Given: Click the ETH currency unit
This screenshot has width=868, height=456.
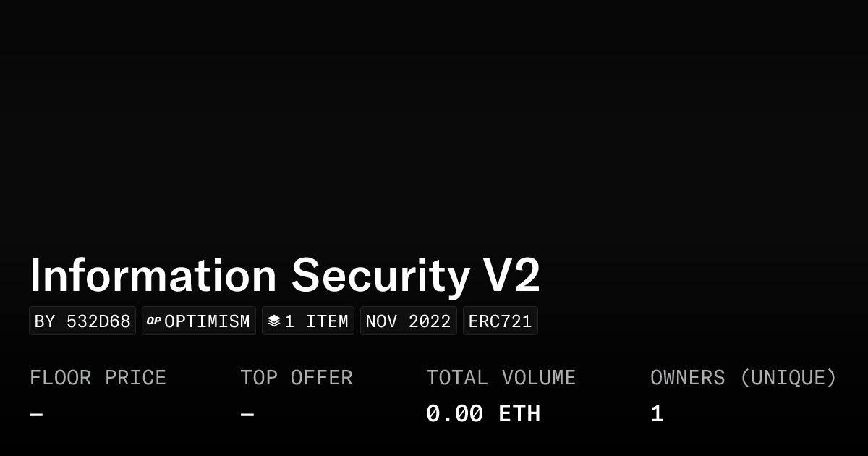Looking at the screenshot, I should (x=519, y=414).
